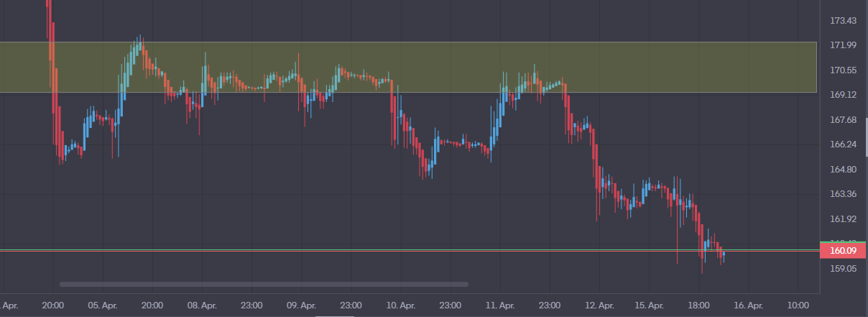Image resolution: width=868 pixels, height=317 pixels.
Task: Click the 18:00 time axis label
Action: pos(699,305)
